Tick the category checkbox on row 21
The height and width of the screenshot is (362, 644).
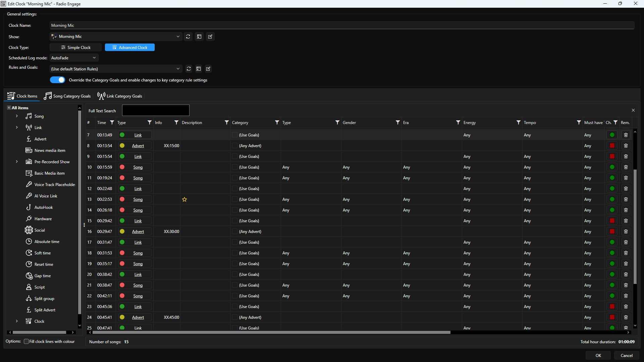pyautogui.click(x=235, y=285)
